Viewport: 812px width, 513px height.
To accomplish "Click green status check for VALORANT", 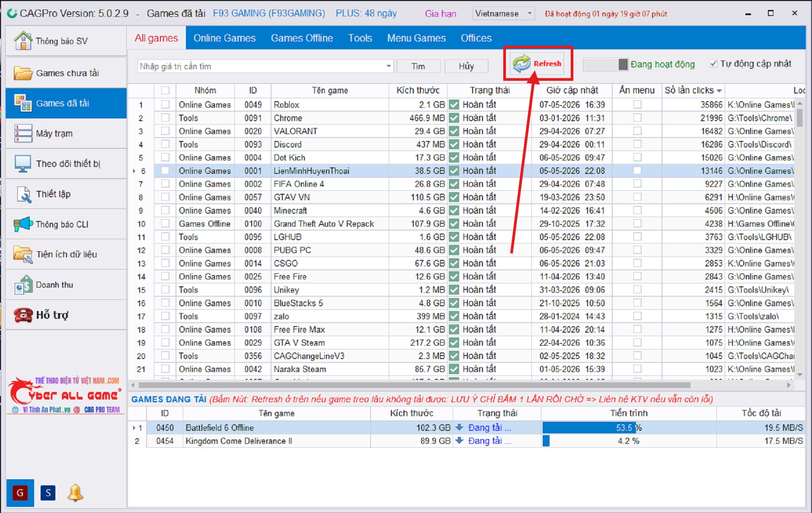I will [454, 131].
